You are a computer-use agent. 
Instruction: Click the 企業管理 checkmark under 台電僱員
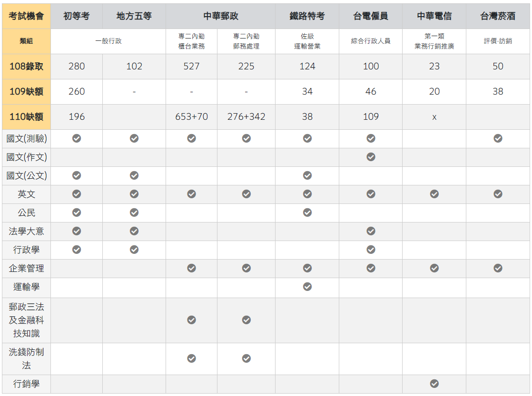[371, 268]
